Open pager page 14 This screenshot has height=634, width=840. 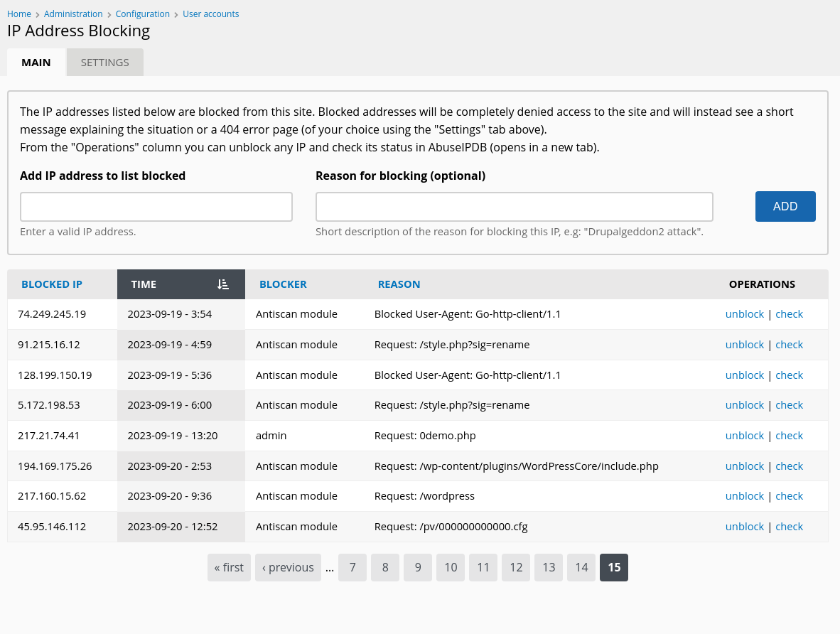[x=581, y=568]
